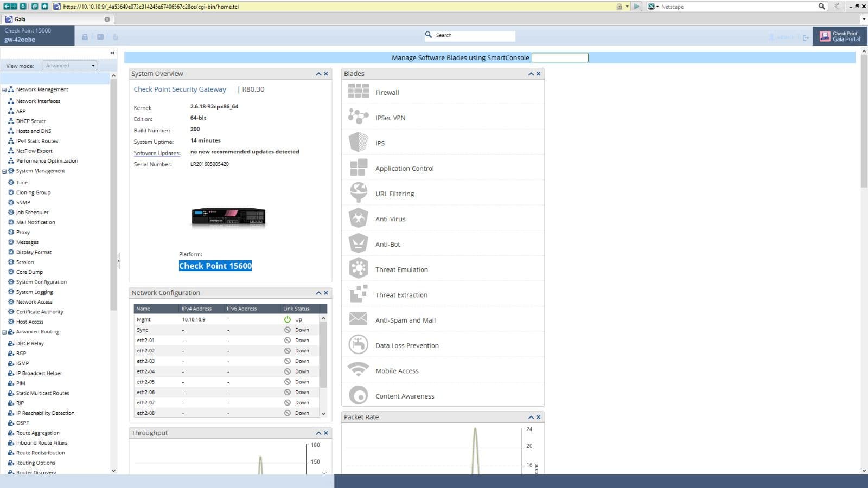Select the Anti-Virus blade icon
This screenshot has height=488, width=868.
pyautogui.click(x=358, y=218)
